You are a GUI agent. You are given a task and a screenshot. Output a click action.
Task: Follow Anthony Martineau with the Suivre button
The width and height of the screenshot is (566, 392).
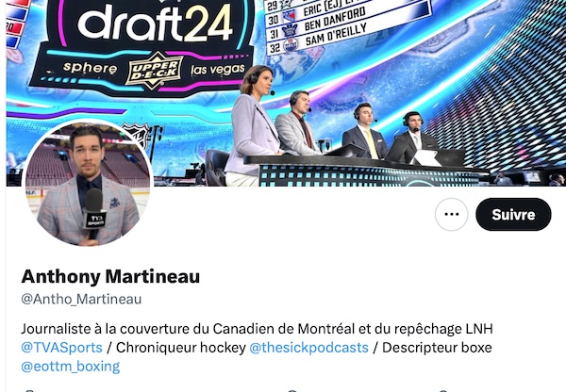(513, 214)
